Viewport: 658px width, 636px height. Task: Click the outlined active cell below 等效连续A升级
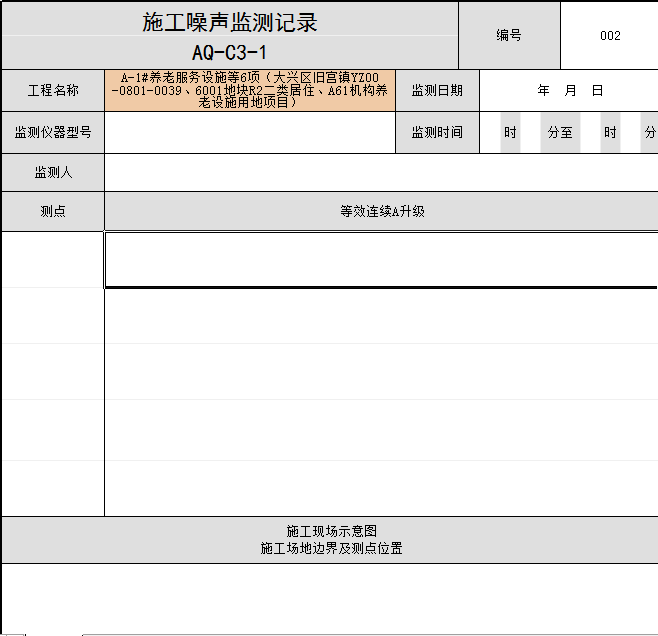coord(382,260)
